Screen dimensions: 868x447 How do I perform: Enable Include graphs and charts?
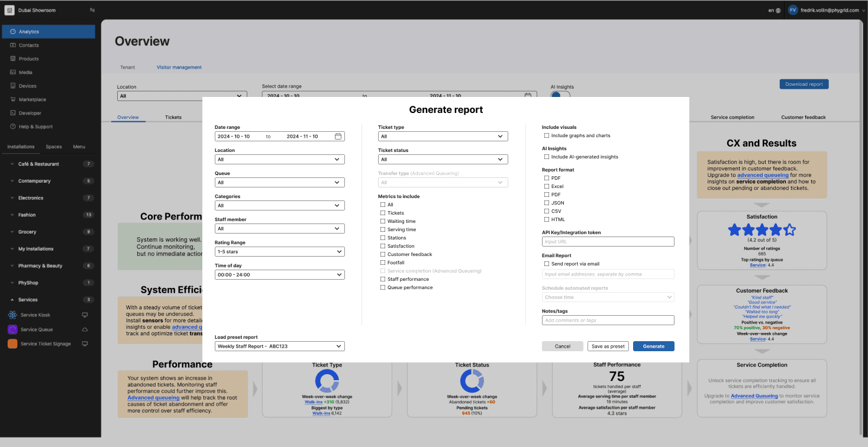[x=547, y=135]
